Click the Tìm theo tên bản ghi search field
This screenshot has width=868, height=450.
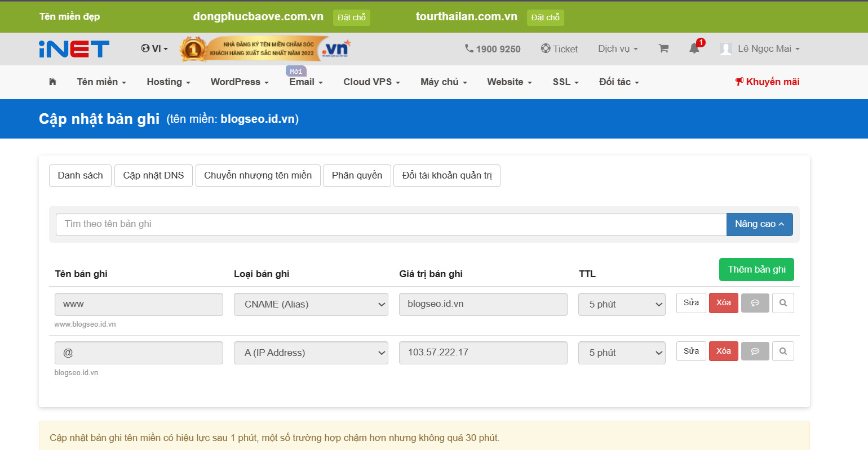click(389, 224)
